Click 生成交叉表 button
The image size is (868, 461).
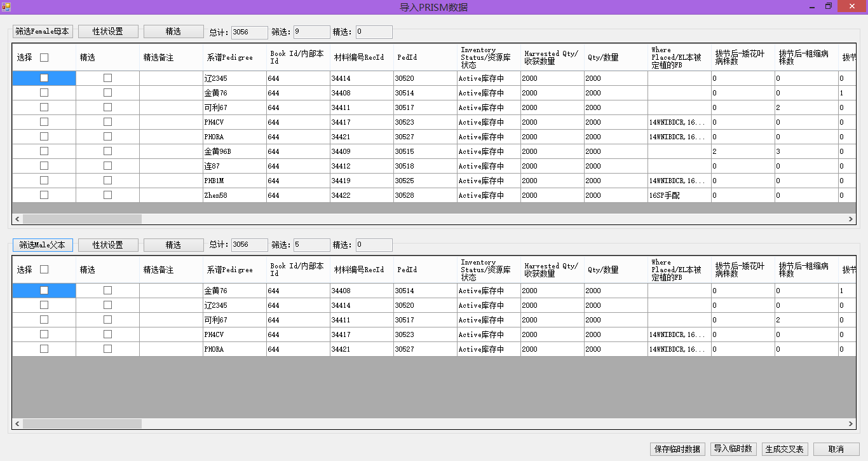pos(785,449)
